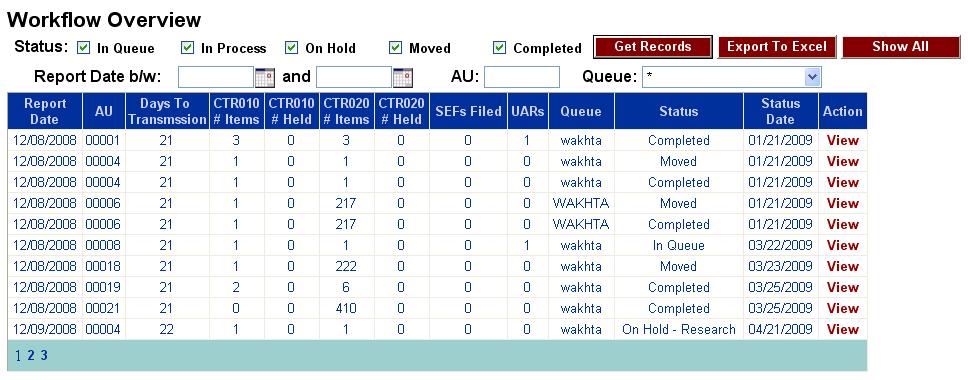Click the Workflow Overview heading
Image resolution: width=968 pixels, height=380 pixels.
coord(104,19)
